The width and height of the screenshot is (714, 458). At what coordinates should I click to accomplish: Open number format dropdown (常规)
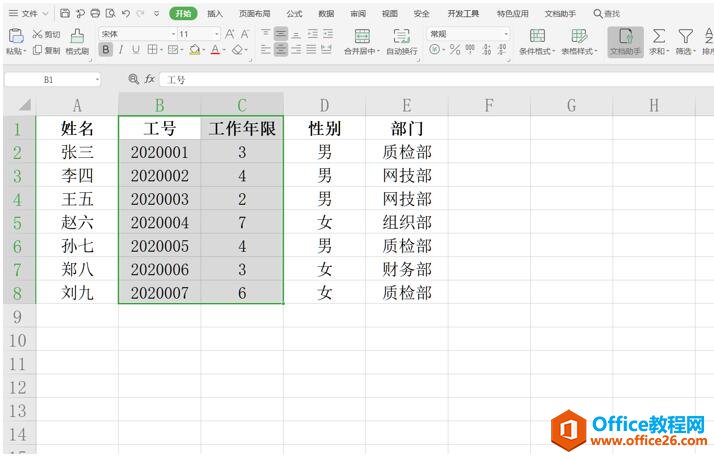[506, 34]
